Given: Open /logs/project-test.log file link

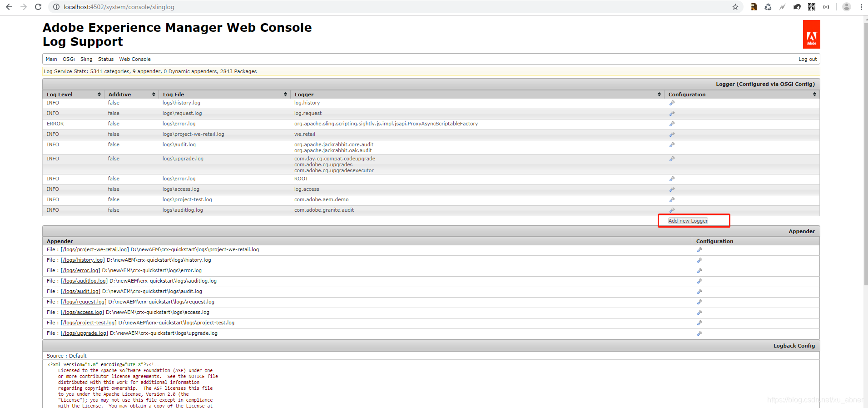Looking at the screenshot, I should pyautogui.click(x=89, y=323).
